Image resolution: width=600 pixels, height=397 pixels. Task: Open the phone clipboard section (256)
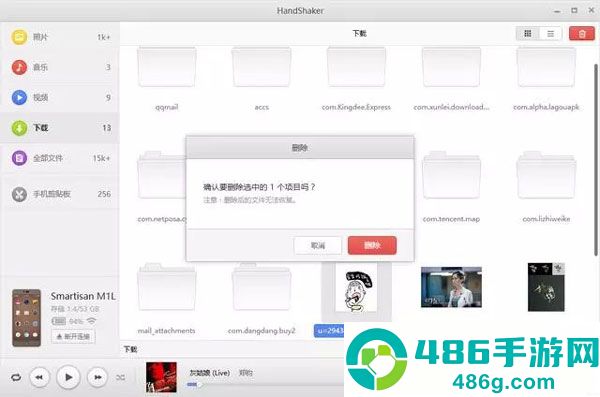coord(59,194)
